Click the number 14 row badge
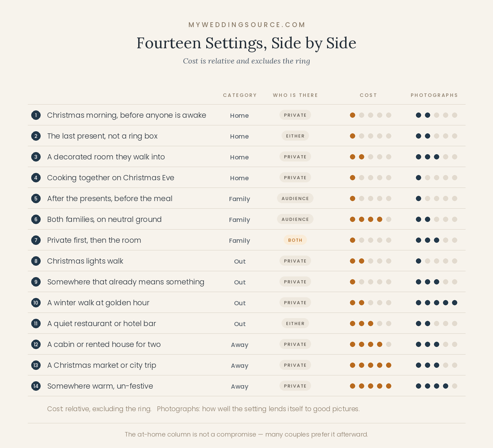Image resolution: width=493 pixels, height=448 pixels. 36,386
